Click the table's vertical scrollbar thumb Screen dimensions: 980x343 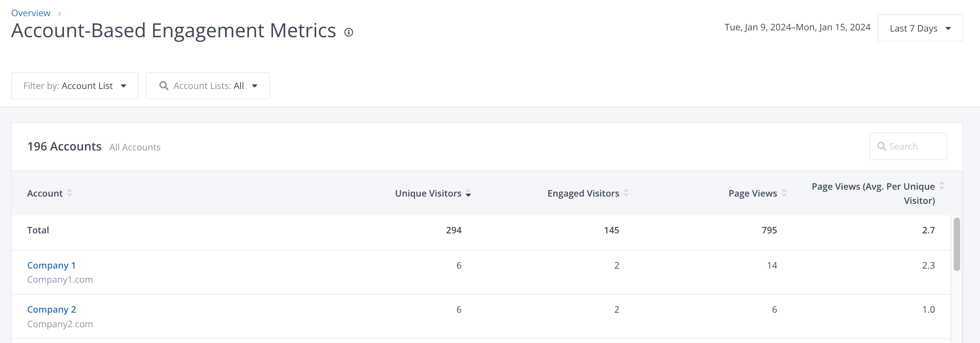pos(957,244)
